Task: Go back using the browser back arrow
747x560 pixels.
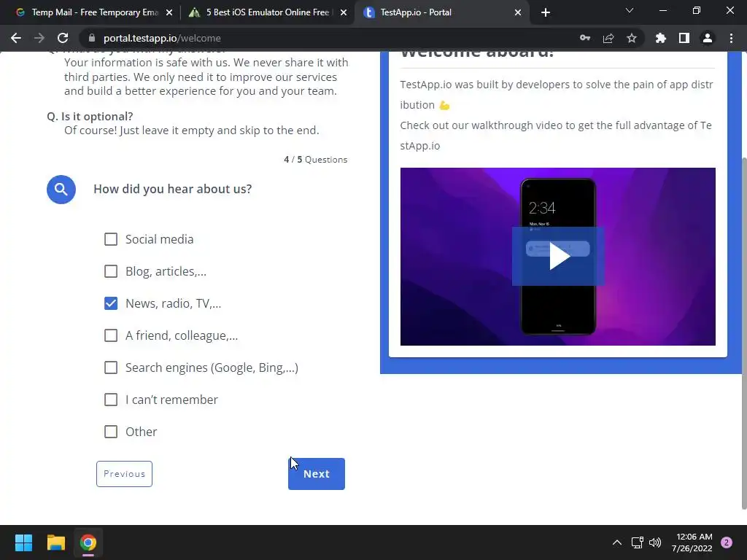Action: 16,38
